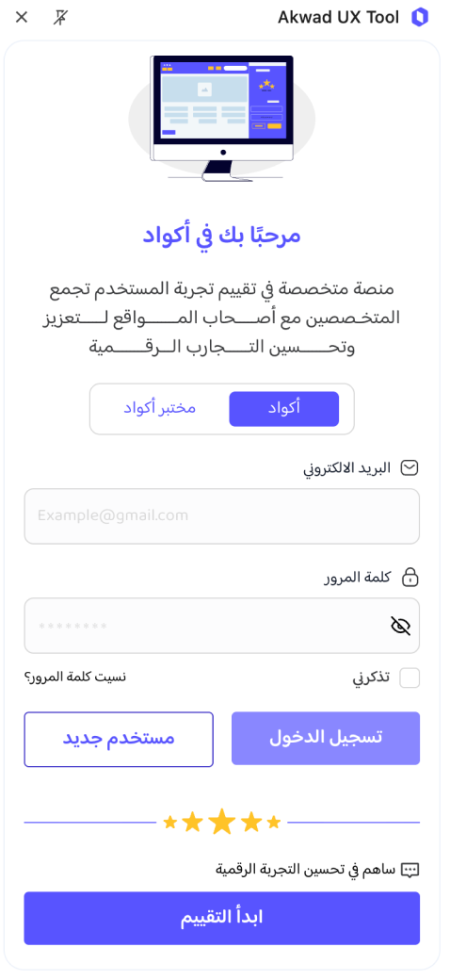Click the مرحبًا بك في أكواد heading
This screenshot has width=450, height=980.
(221, 236)
